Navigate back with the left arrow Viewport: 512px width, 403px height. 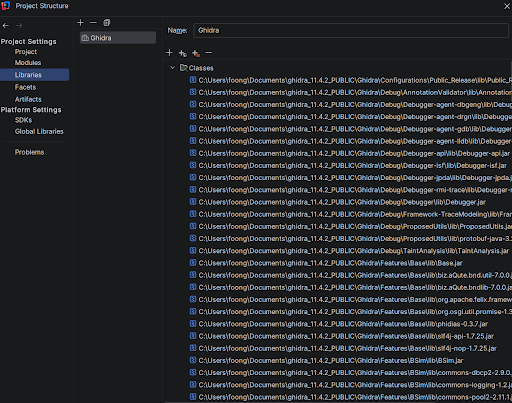(x=6, y=26)
